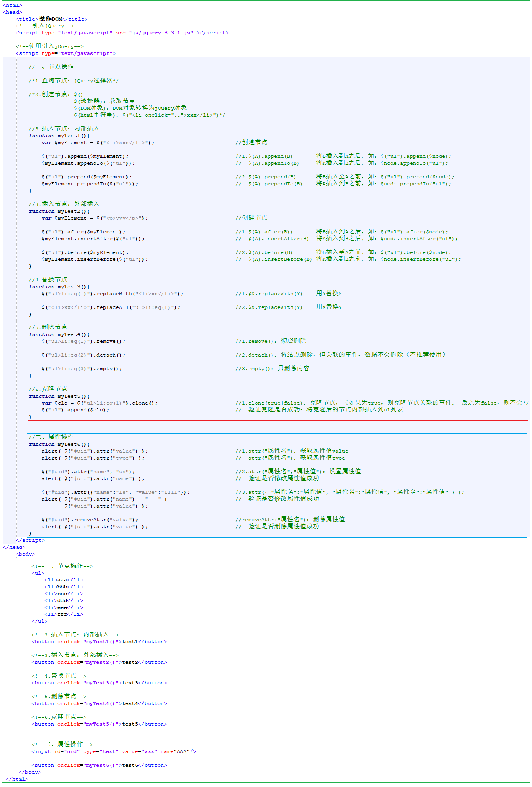This screenshot has height=787, width=532.
Task: Click the jquery-3.3.1.js script src value
Action: pos(161,33)
